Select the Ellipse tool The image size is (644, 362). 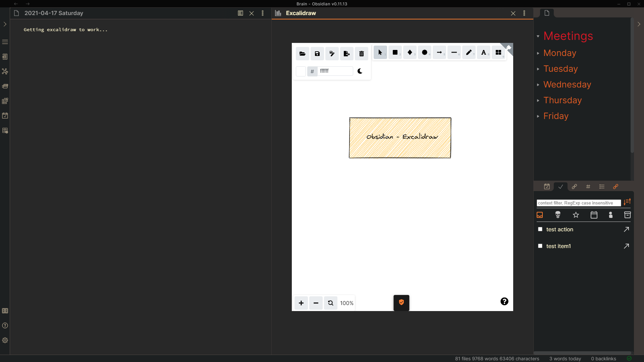point(425,53)
